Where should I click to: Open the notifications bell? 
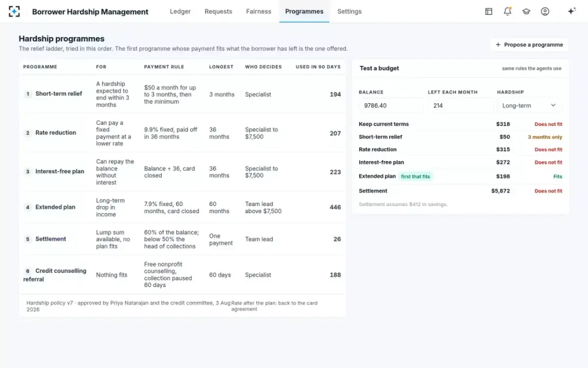(508, 11)
